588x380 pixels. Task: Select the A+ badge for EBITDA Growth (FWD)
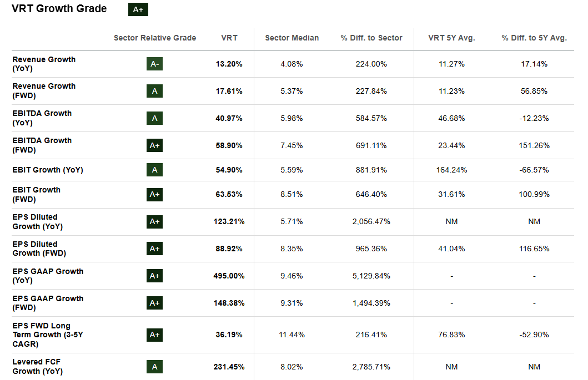(154, 145)
